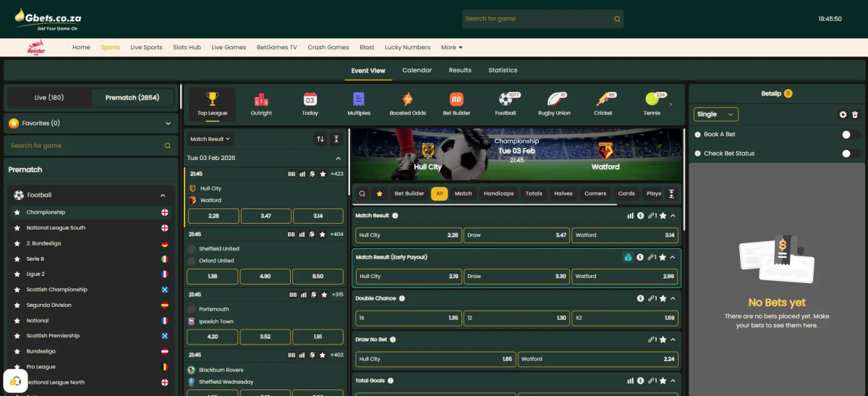868x396 pixels.
Task: Open the Boosted Odds lightning icon
Action: click(408, 99)
